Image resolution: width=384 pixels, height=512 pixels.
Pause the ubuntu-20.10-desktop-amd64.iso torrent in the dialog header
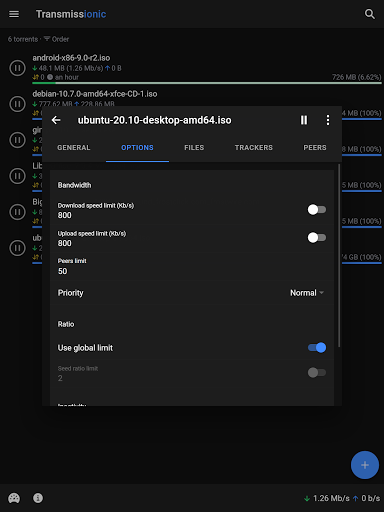[304, 120]
